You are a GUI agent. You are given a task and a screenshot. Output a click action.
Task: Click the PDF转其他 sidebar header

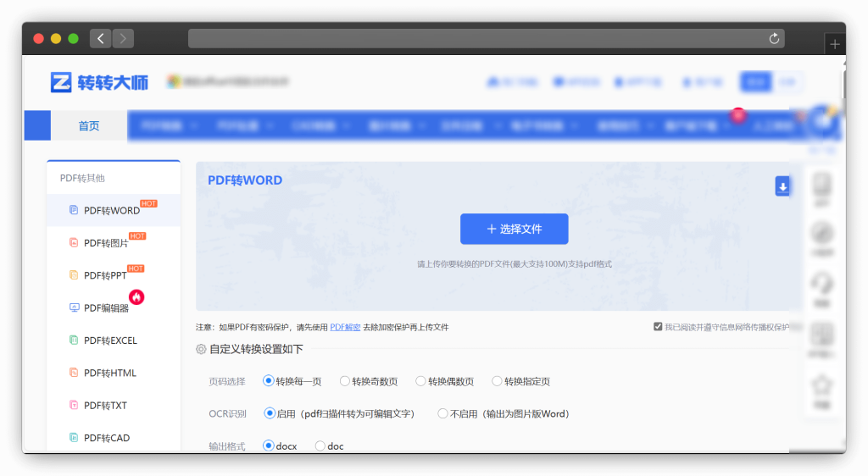coord(82,178)
